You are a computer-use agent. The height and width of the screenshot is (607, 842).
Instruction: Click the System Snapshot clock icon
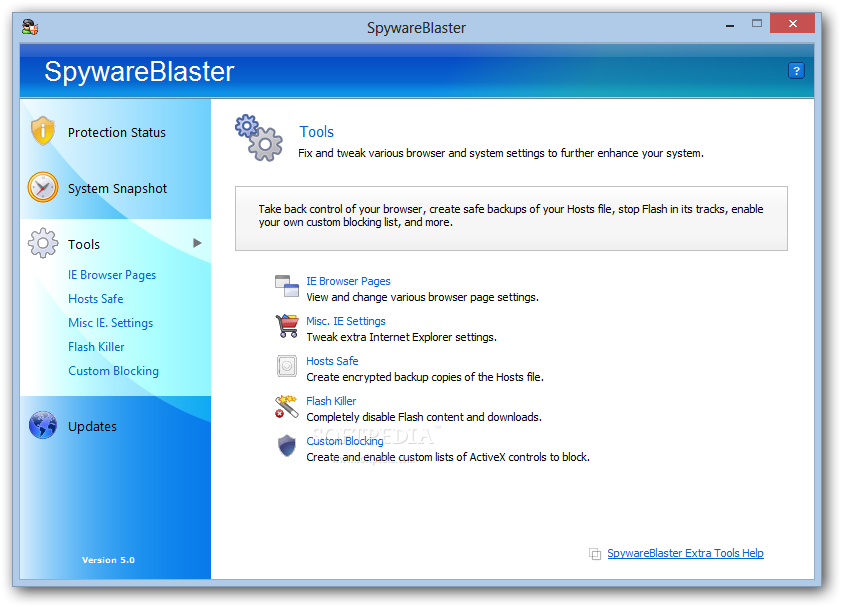click(43, 187)
